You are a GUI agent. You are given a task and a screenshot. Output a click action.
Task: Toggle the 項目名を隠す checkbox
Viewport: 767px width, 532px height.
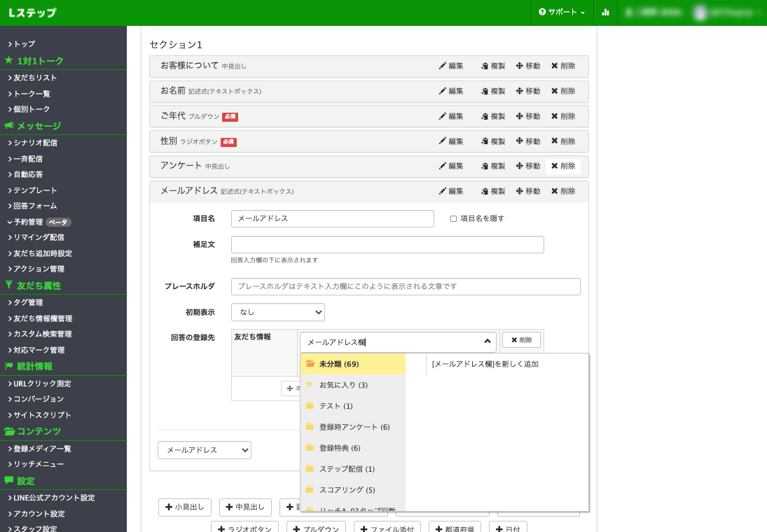453,218
